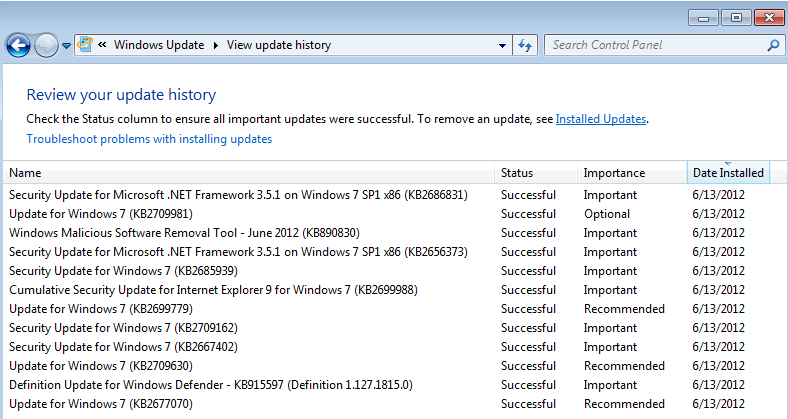
Task: Open Troubleshoot problems with installing updates
Action: pos(149,139)
